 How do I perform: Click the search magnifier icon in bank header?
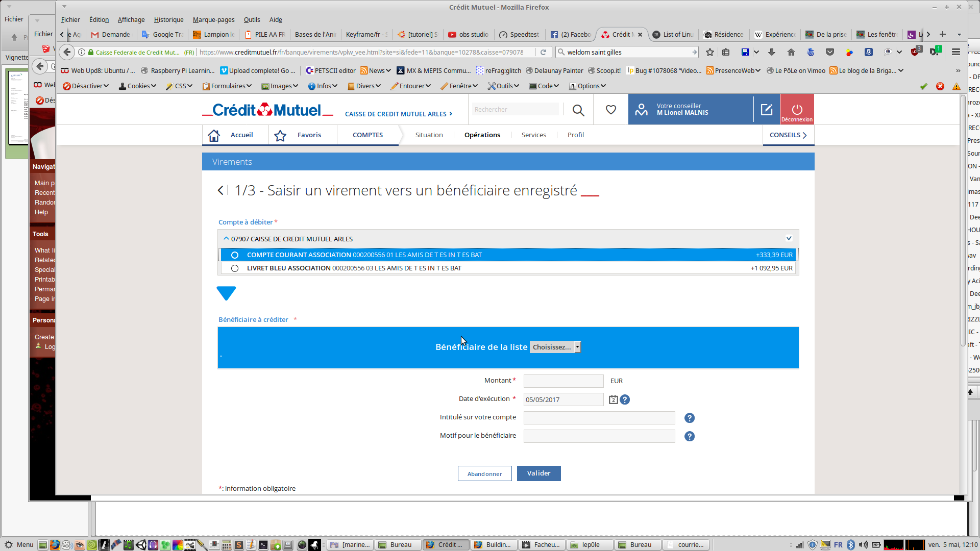578,110
